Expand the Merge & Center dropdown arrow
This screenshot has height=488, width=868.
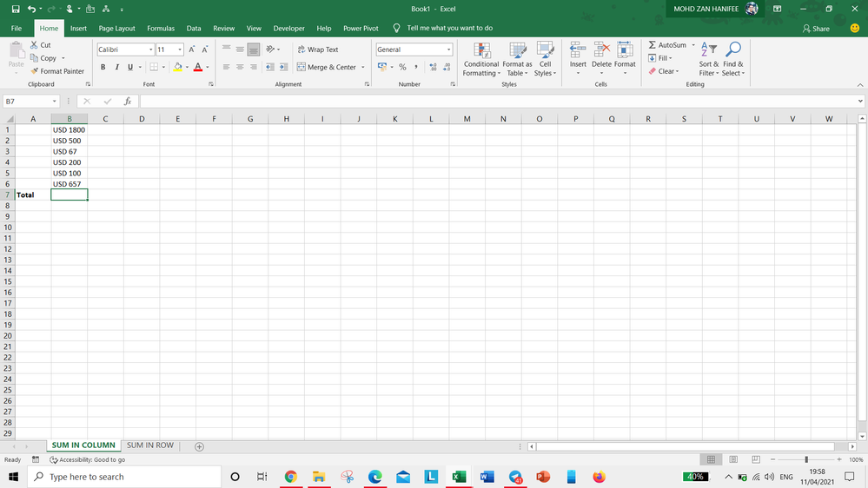tap(363, 67)
